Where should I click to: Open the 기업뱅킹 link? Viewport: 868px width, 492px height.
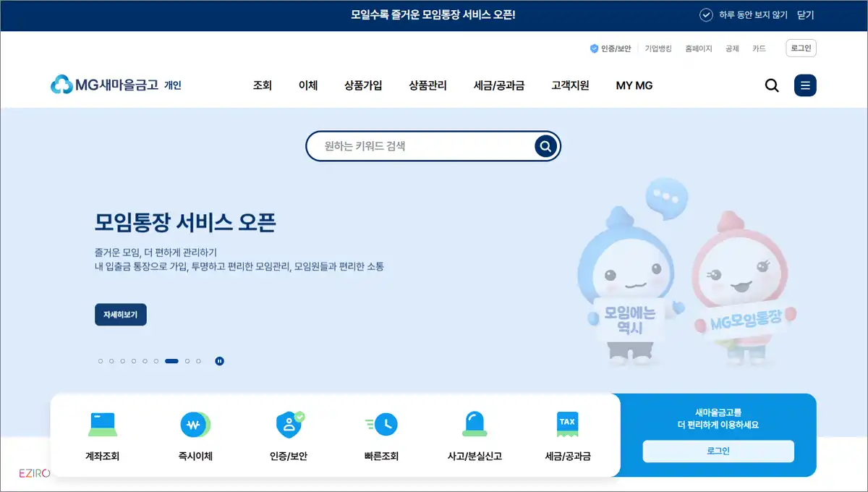pos(657,48)
